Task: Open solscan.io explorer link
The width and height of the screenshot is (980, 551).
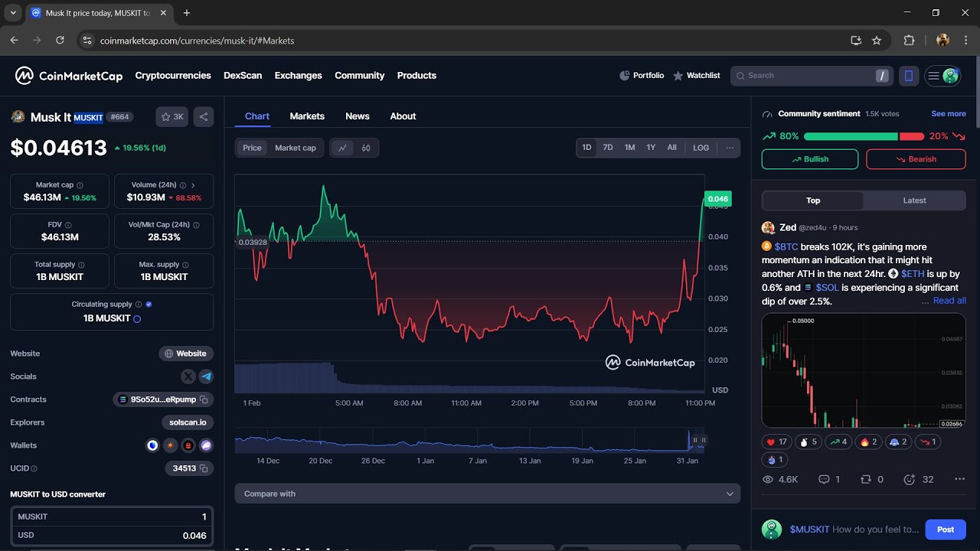Action: point(188,422)
